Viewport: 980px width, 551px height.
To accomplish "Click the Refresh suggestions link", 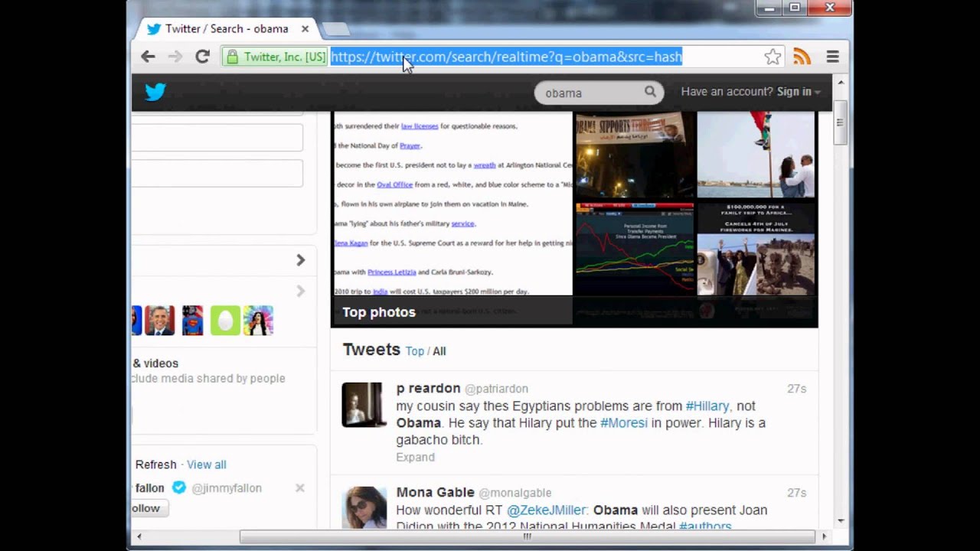I will click(156, 465).
